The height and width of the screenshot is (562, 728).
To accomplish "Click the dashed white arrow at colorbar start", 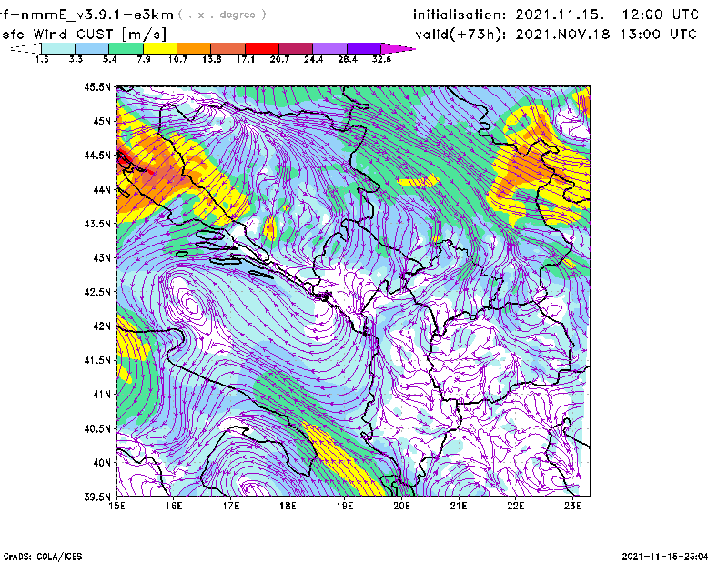I will [25, 48].
